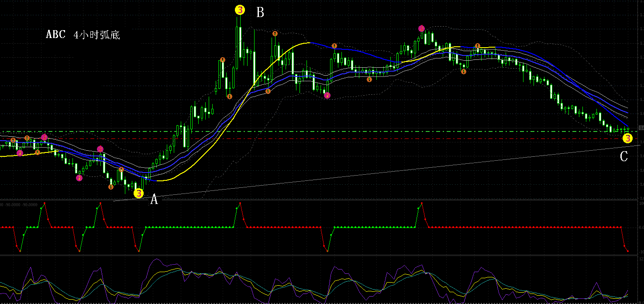This screenshot has width=644, height=304.
Task: Select the "ABC 4小时弧底" chart text label
Action: (x=83, y=35)
